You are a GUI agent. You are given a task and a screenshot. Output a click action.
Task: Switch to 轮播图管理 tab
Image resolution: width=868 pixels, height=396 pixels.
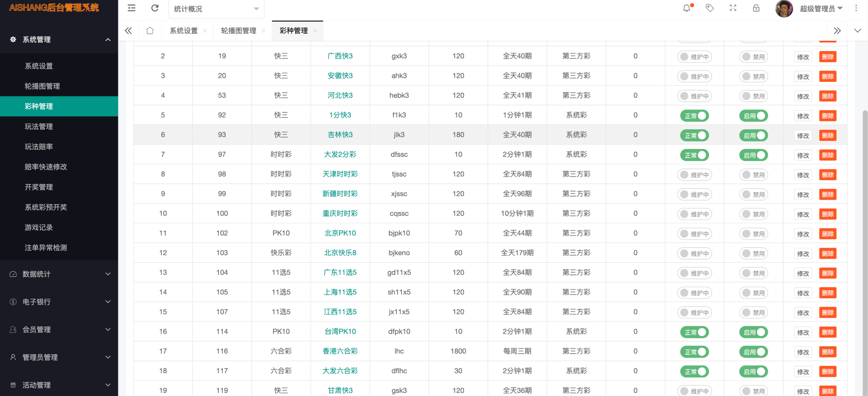pos(238,31)
